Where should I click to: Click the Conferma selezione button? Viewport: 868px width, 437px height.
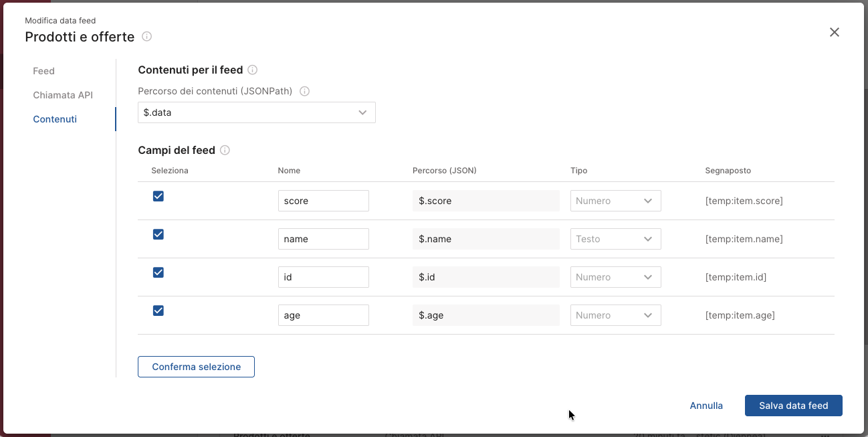(196, 367)
